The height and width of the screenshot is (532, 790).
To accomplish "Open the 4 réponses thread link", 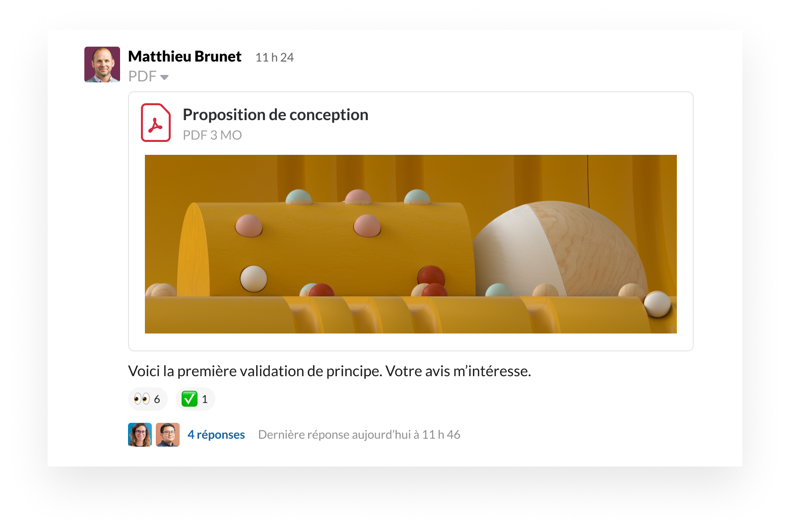I will [x=216, y=435].
